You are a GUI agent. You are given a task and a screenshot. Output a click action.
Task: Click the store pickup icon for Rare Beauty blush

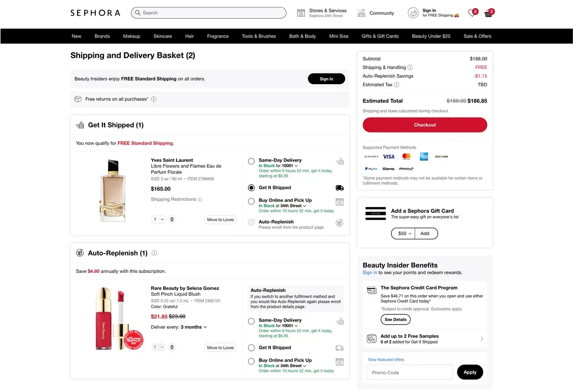pos(339,362)
